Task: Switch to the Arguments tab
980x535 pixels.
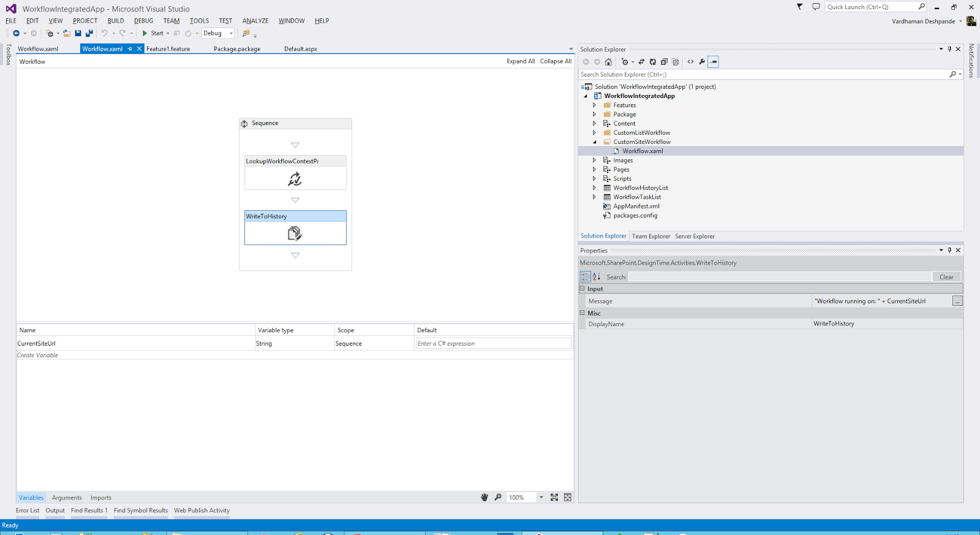Action: click(67, 498)
